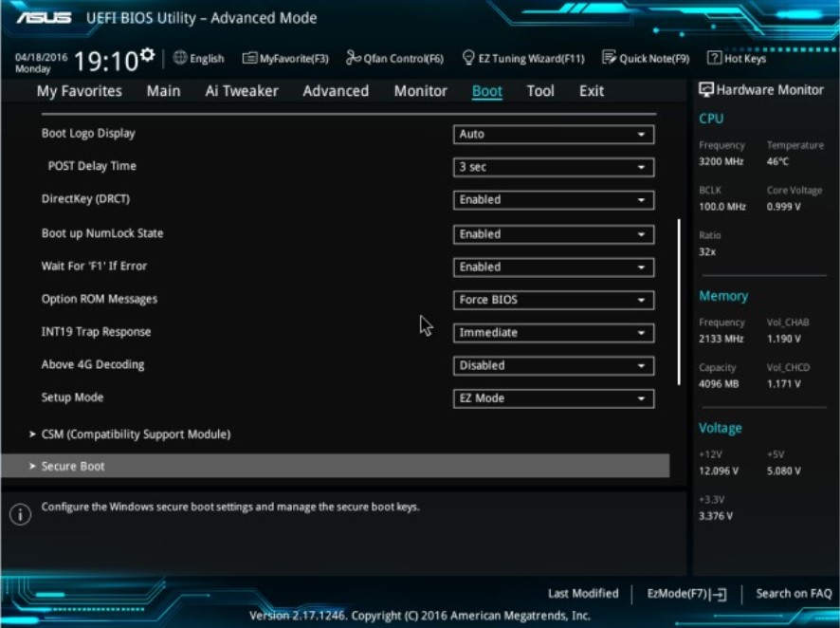This screenshot has height=628, width=840.
Task: Click the Search on FAQ link
Action: (793, 592)
